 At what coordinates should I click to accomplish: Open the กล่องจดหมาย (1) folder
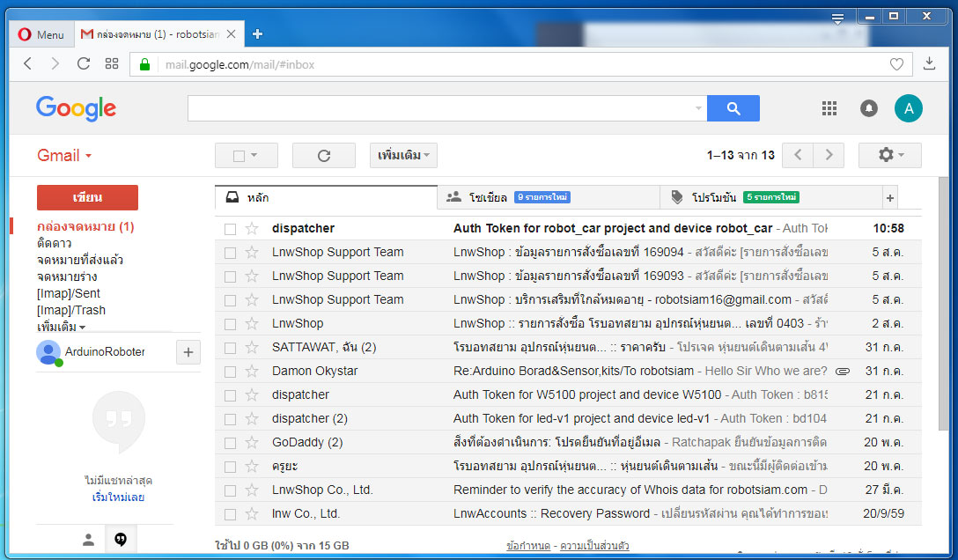(85, 226)
